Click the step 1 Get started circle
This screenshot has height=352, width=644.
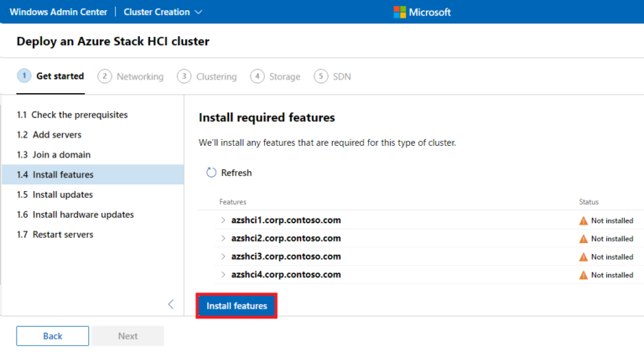[x=24, y=76]
